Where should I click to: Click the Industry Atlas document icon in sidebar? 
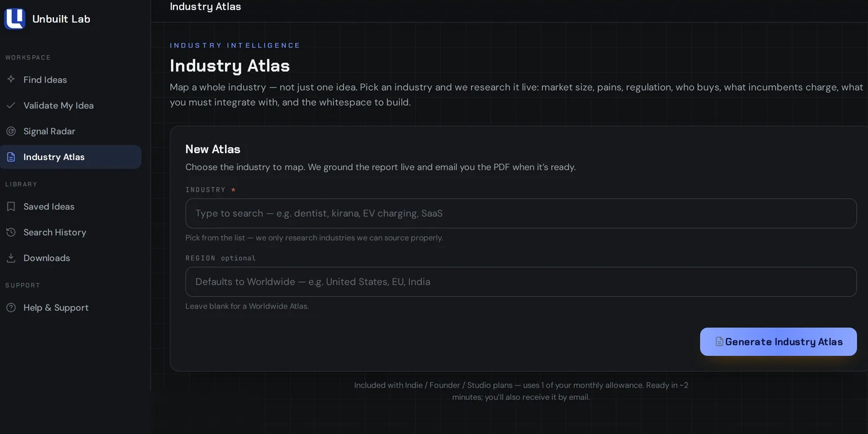(11, 157)
